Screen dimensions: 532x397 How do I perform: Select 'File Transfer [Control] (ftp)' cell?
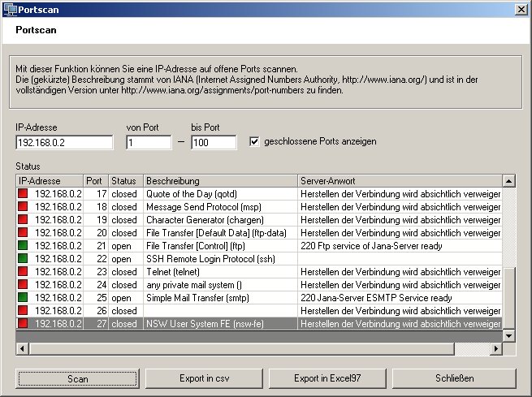click(221, 246)
